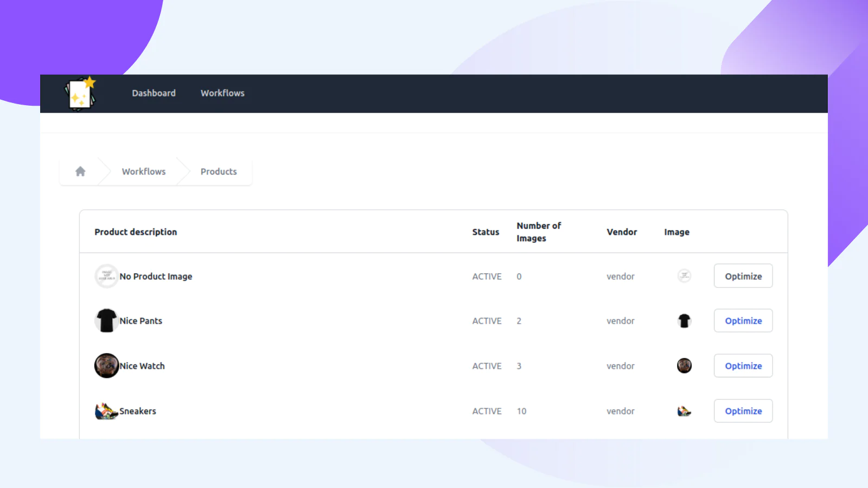Optimize the Sneakers product

pyautogui.click(x=743, y=411)
